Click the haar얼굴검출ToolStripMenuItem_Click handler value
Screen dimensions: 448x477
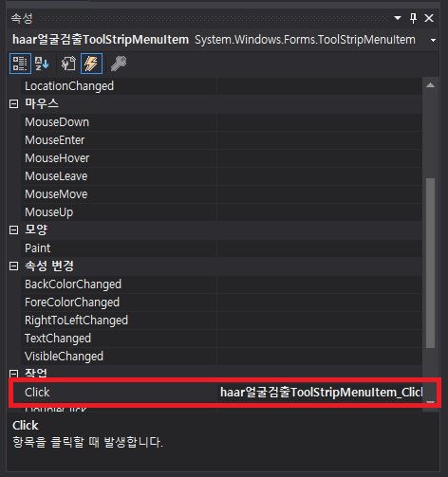point(321,393)
